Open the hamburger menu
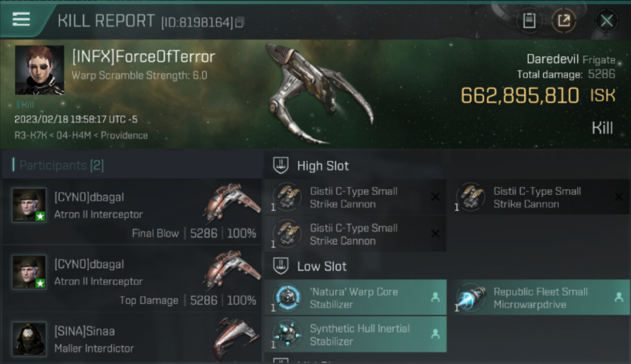This screenshot has height=364, width=631. [x=21, y=19]
